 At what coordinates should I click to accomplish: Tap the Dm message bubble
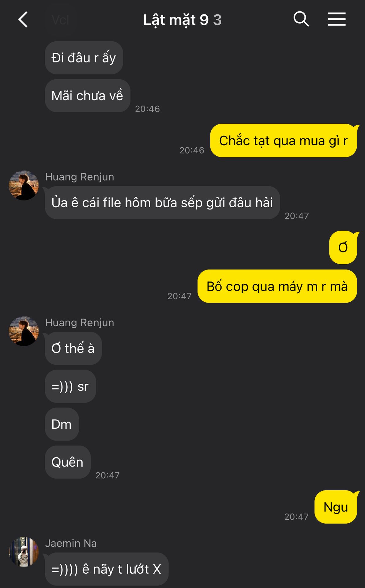[x=62, y=424]
